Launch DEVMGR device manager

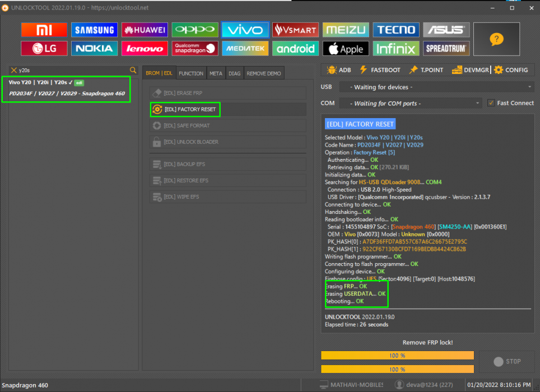(x=470, y=70)
